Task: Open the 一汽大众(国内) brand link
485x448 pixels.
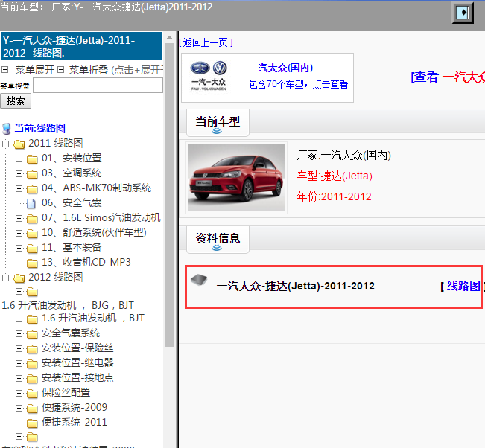Action: [281, 68]
